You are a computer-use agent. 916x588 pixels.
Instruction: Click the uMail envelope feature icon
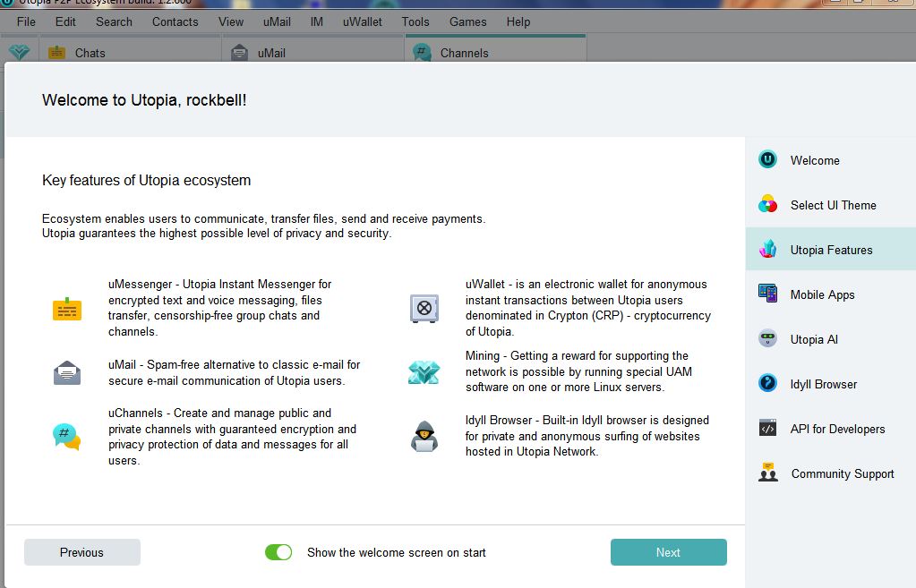(x=67, y=372)
